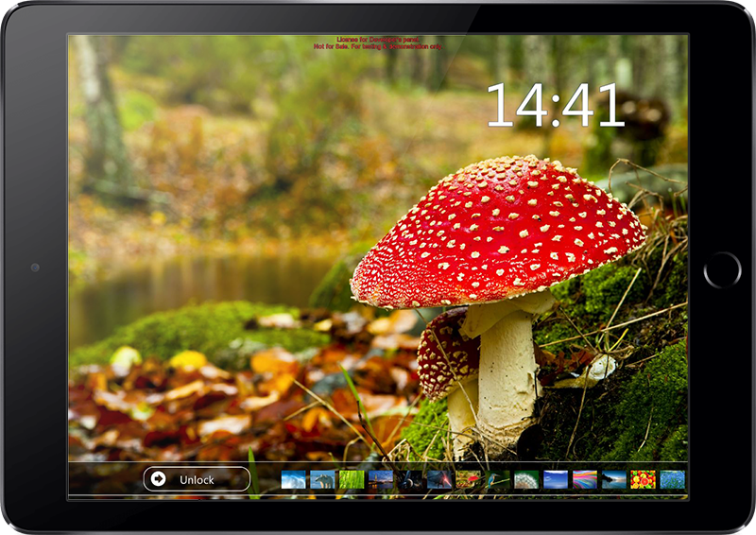The width and height of the screenshot is (756, 535).
Task: Choose the citrus fruits wallpaper thumbnail
Action: click(644, 479)
